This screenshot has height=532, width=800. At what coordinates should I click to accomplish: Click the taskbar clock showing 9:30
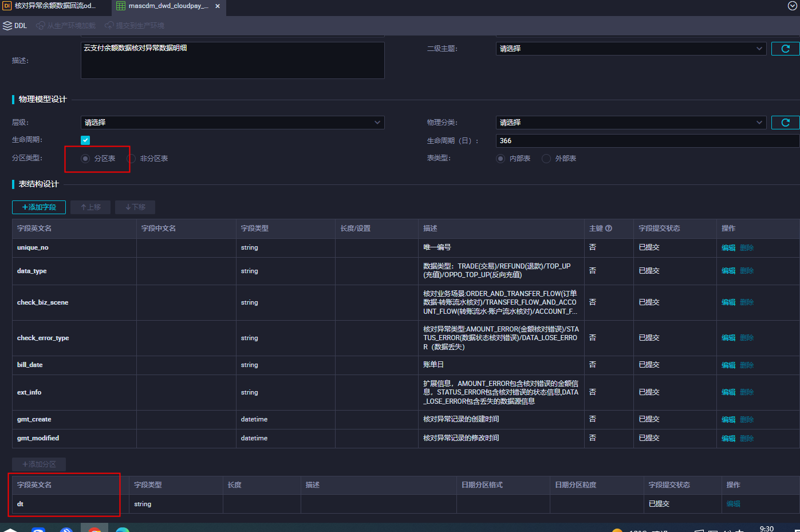766,529
